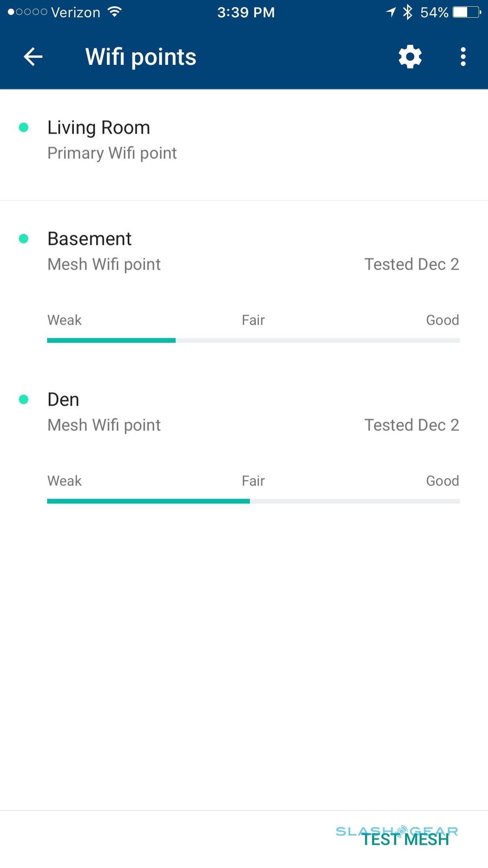Tap Den green status dot

(x=24, y=399)
